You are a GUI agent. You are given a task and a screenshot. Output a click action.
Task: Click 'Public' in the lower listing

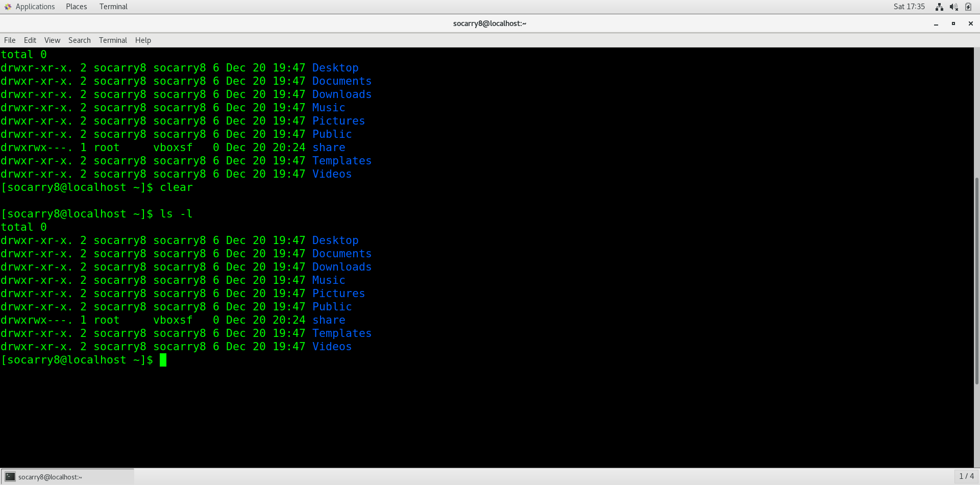tap(332, 307)
